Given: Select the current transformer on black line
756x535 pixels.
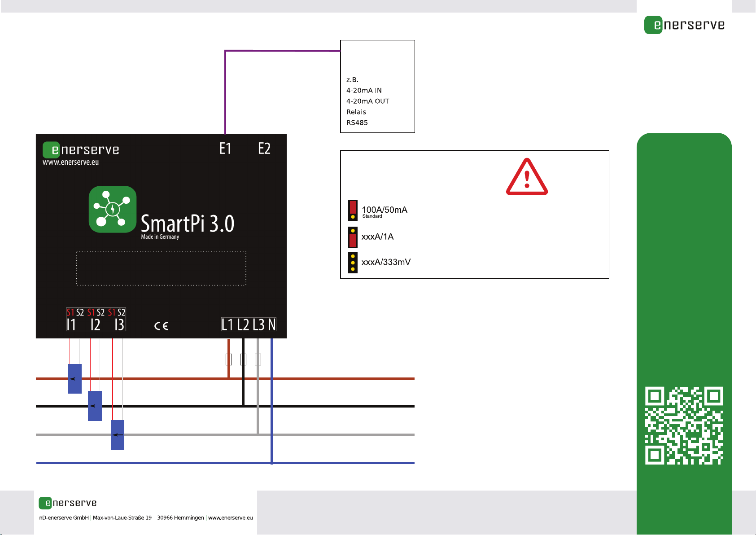Looking at the screenshot, I should pyautogui.click(x=95, y=406).
